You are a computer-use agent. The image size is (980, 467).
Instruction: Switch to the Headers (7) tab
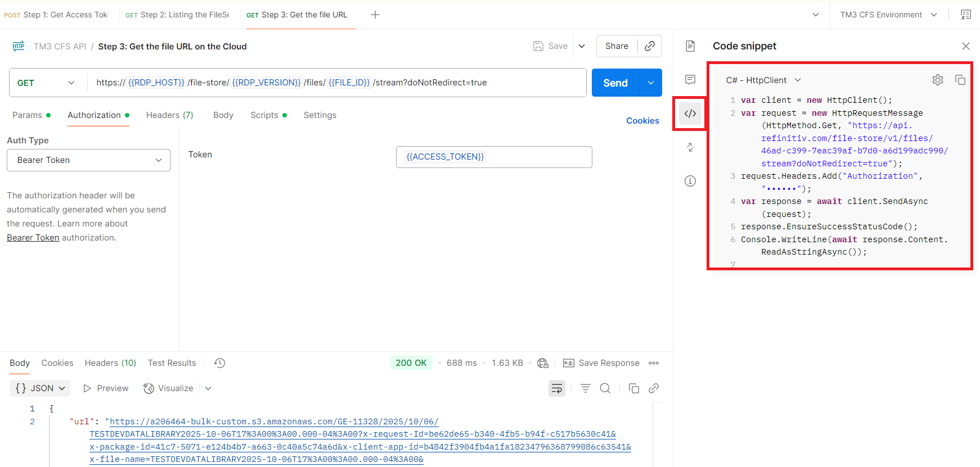click(x=169, y=115)
